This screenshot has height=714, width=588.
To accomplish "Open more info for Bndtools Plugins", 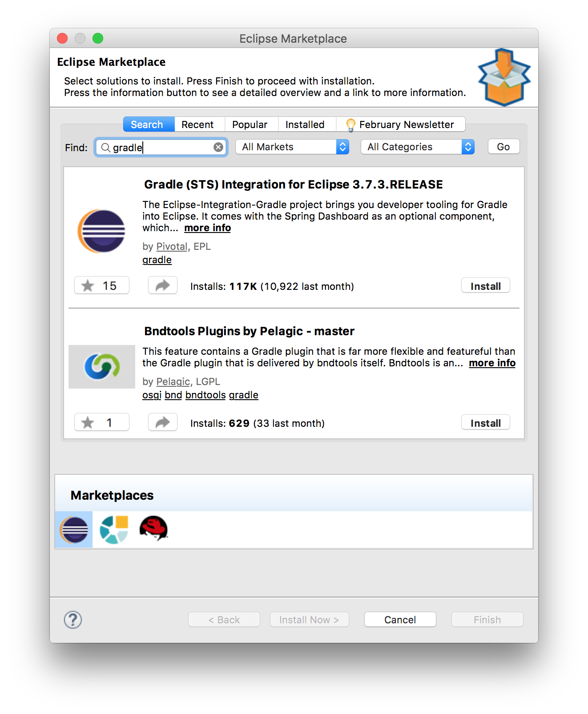I will tap(492, 363).
